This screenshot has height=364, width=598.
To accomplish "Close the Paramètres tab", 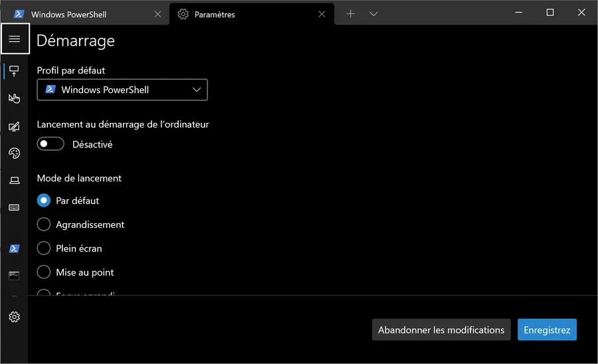I will pos(322,14).
